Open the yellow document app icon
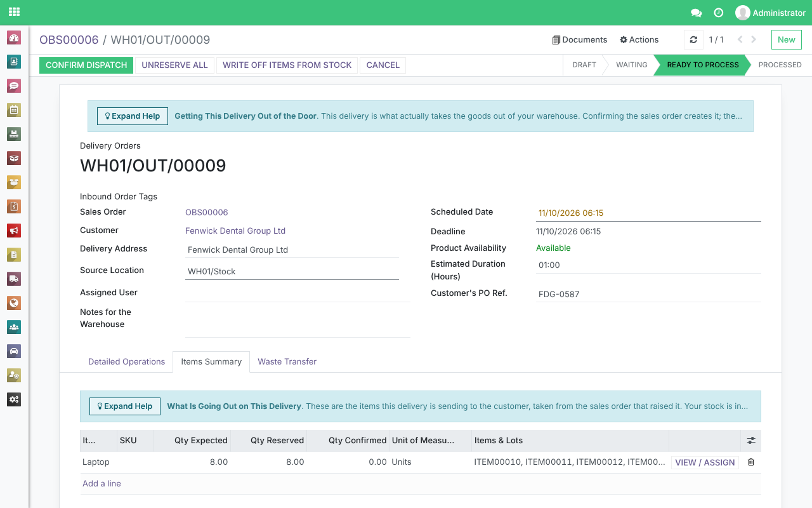The image size is (812, 508). [14, 255]
